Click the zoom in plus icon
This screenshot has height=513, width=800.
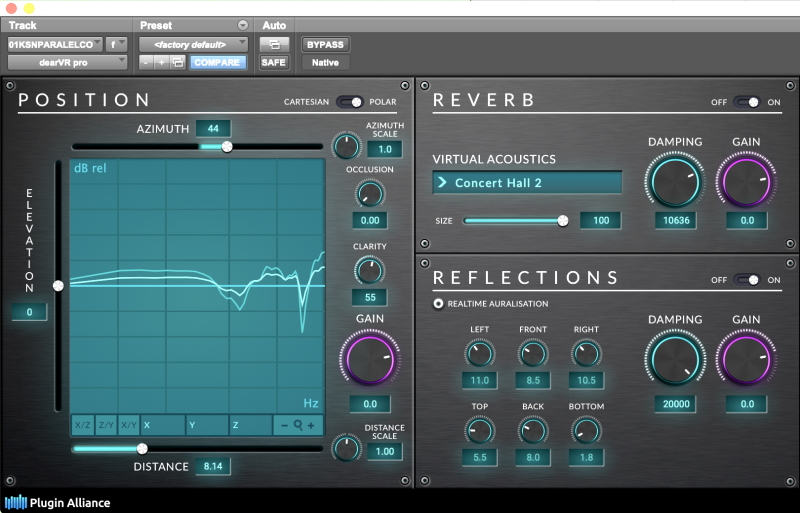point(311,425)
